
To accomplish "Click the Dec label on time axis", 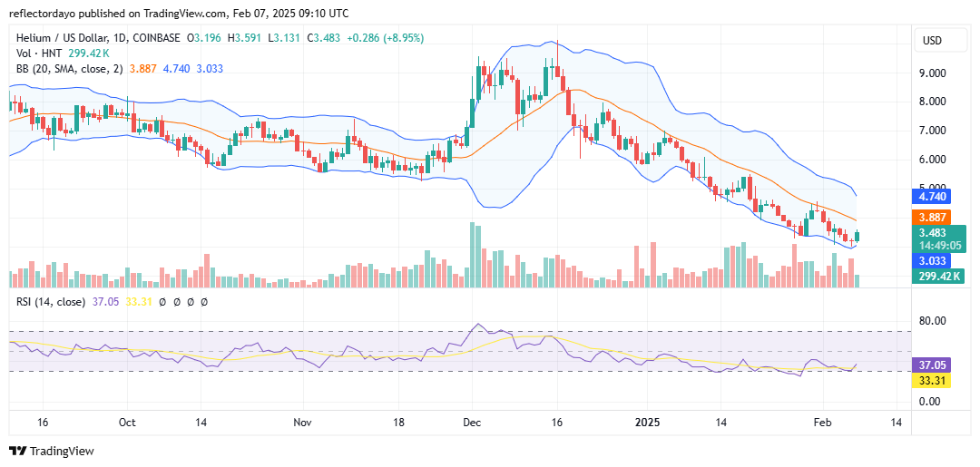I will tap(472, 423).
